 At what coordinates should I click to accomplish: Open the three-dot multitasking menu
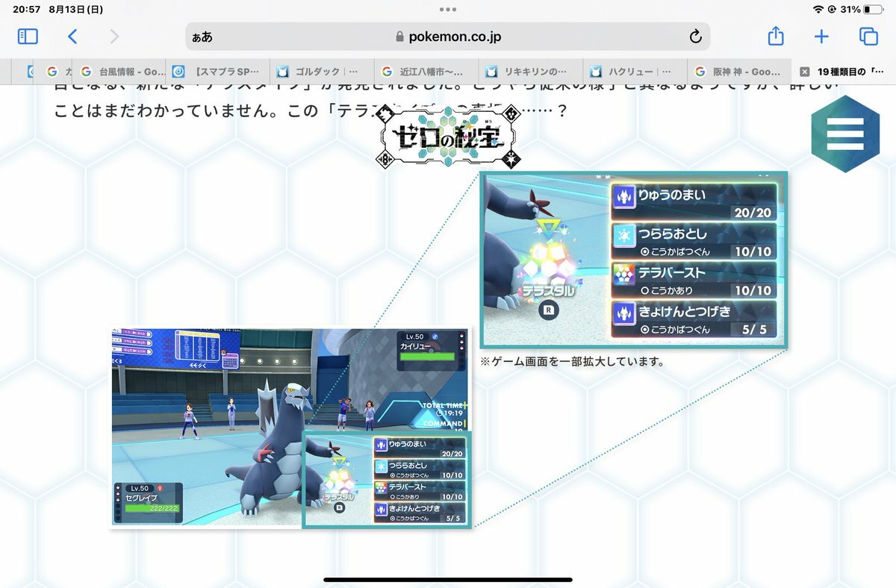tap(448, 10)
